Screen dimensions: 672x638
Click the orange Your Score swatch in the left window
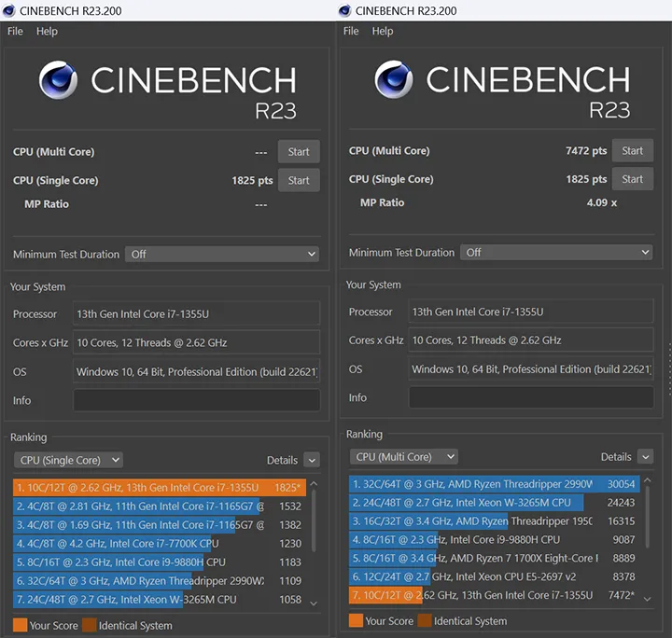pos(20,624)
